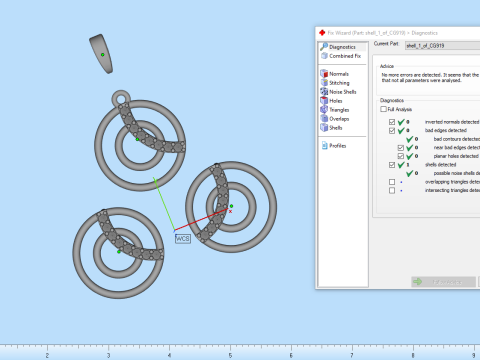Uncheck inverted normals detected checkbox

click(392, 122)
